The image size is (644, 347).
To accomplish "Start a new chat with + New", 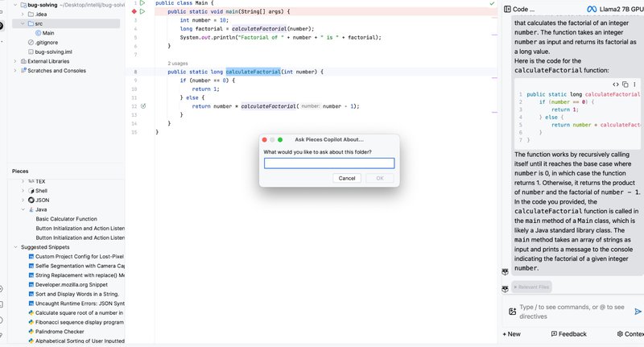I will [511, 334].
